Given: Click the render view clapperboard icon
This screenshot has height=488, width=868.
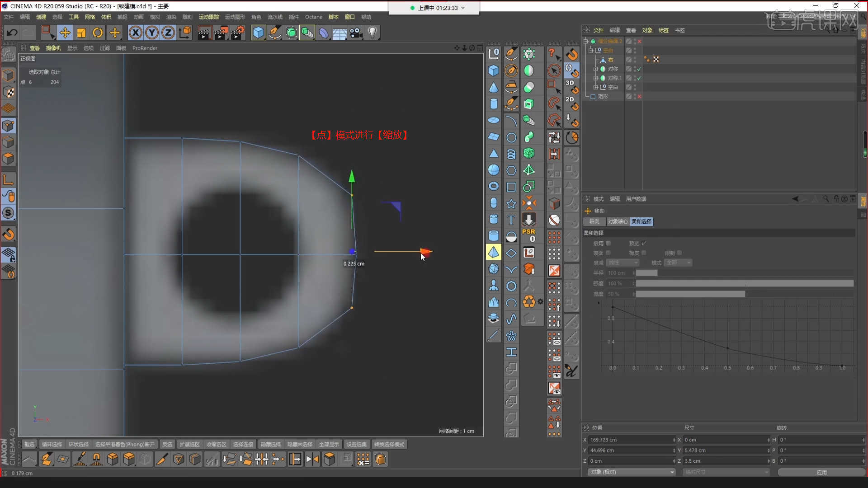Looking at the screenshot, I should pyautogui.click(x=204, y=33).
